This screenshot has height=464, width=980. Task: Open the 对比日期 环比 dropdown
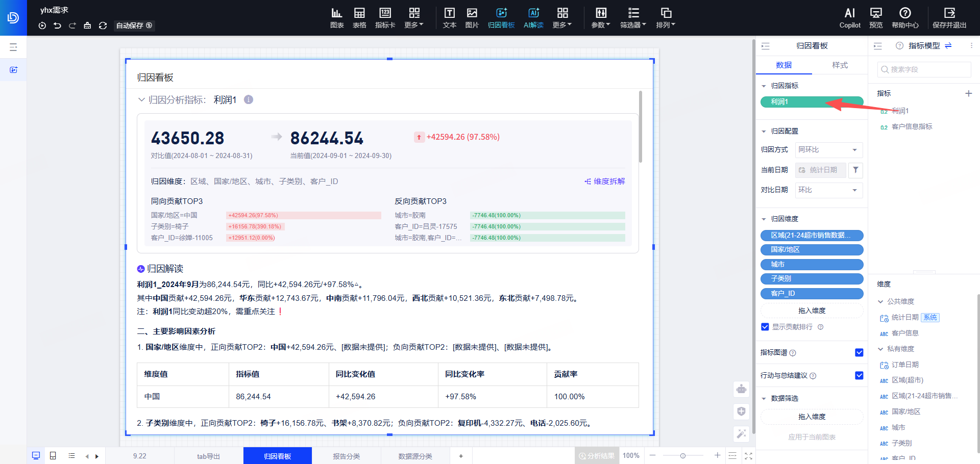pyautogui.click(x=828, y=190)
